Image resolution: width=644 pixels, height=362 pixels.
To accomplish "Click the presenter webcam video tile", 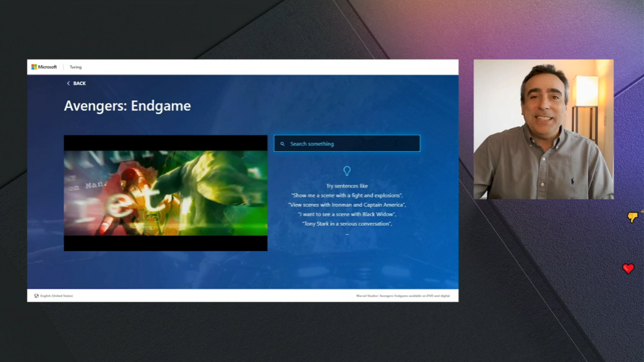I will pos(544,129).
